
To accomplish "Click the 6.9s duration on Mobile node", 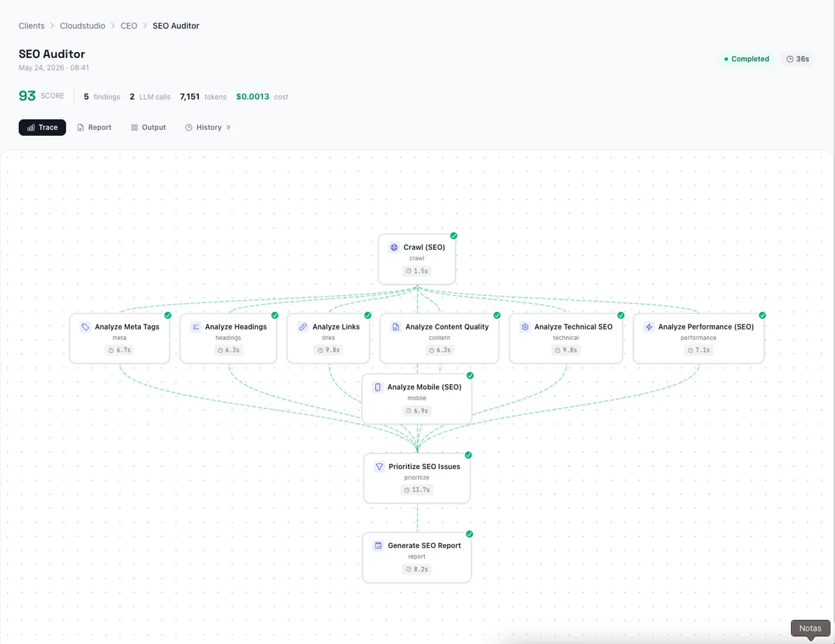I will point(417,411).
